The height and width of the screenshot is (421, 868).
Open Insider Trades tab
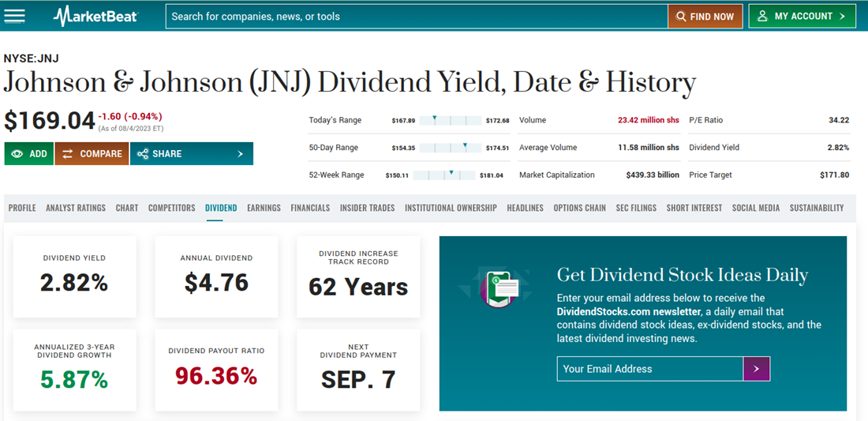tap(367, 208)
